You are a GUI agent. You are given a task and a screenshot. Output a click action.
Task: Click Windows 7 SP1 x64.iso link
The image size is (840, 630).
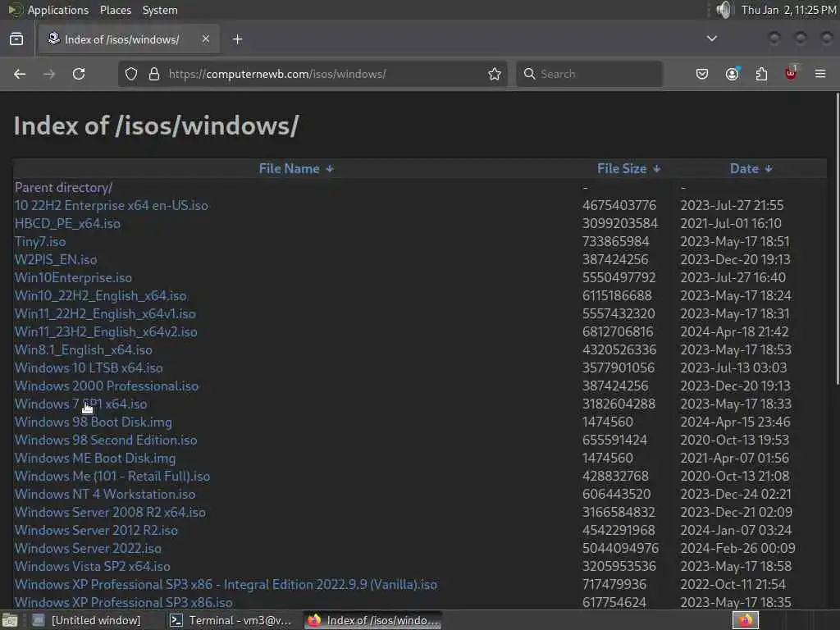point(81,404)
